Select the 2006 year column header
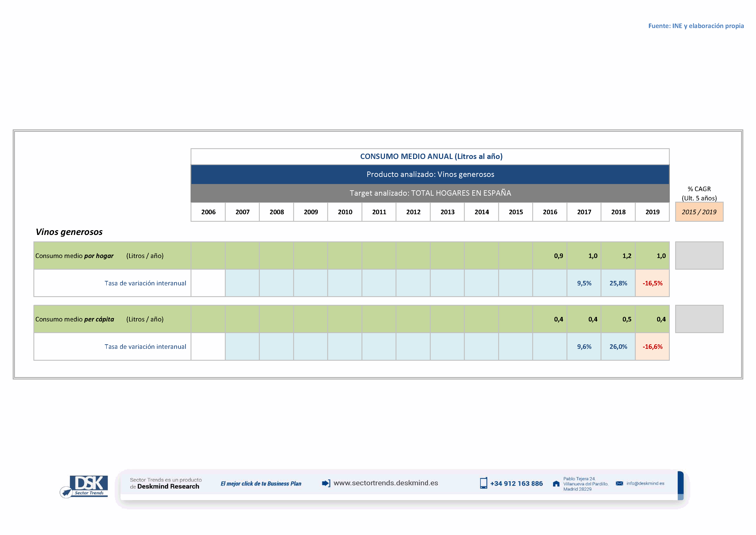756x535 pixels. coord(208,212)
